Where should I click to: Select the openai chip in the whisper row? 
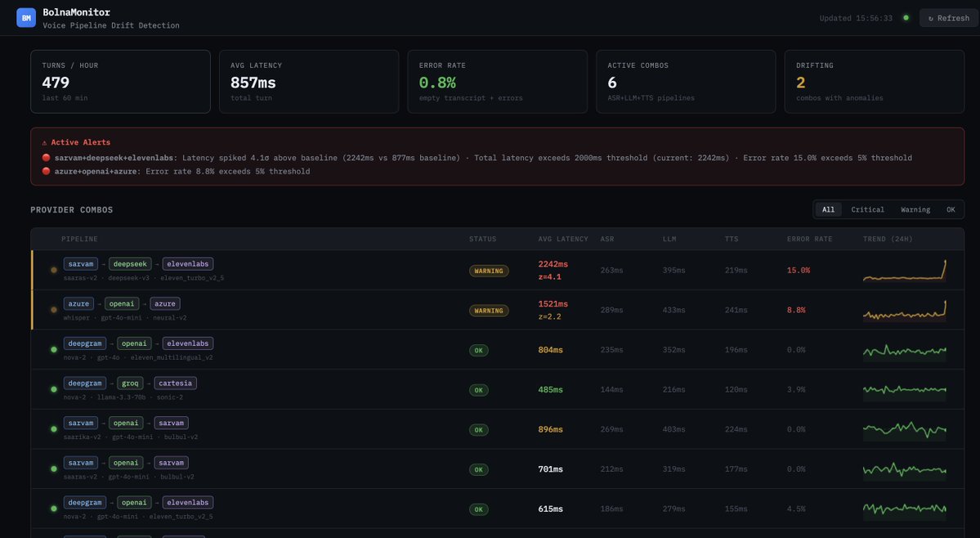pos(121,303)
